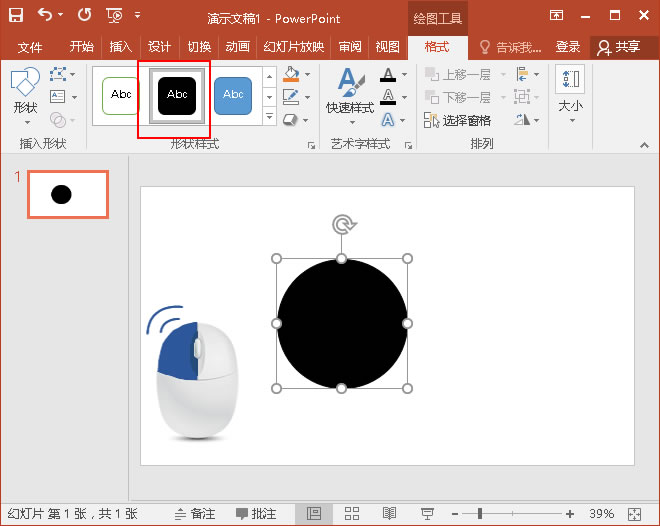
Task: Click the Undo arrow icon
Action: (x=45, y=15)
